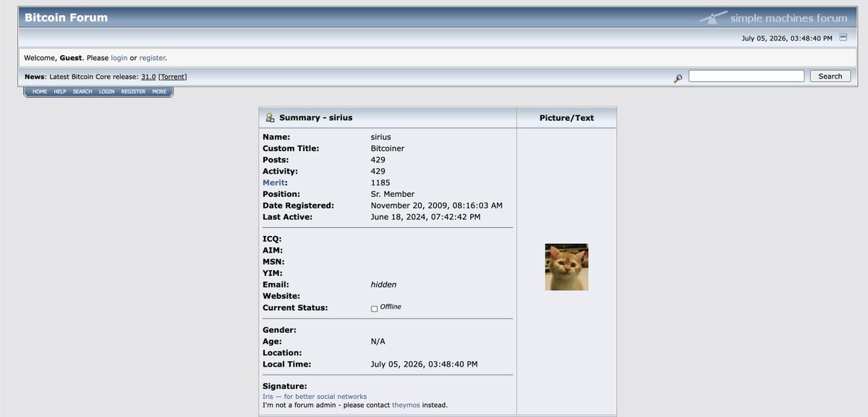Viewport: 868px width, 417px height.
Task: Click the magnifier icon beside the search field
Action: point(678,78)
